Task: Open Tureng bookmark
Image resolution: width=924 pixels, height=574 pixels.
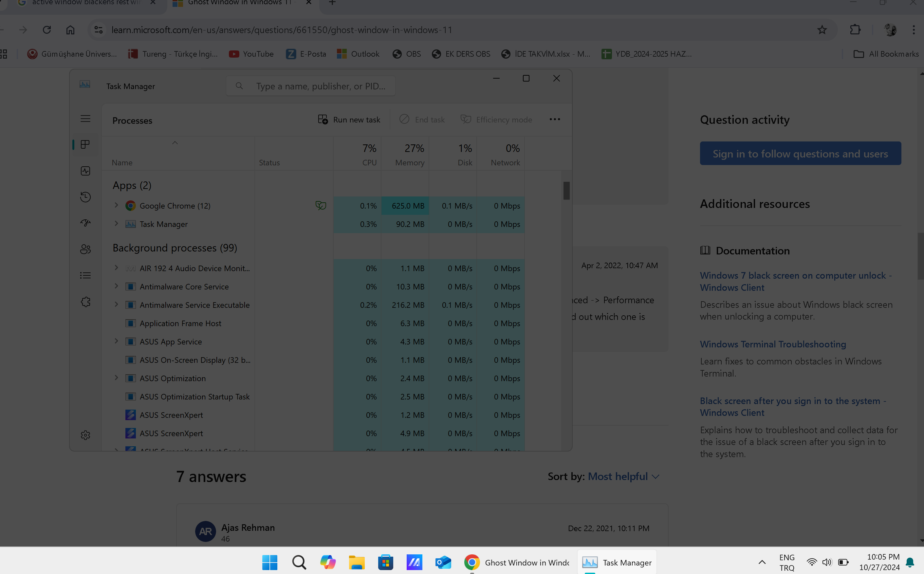Action: coord(173,54)
